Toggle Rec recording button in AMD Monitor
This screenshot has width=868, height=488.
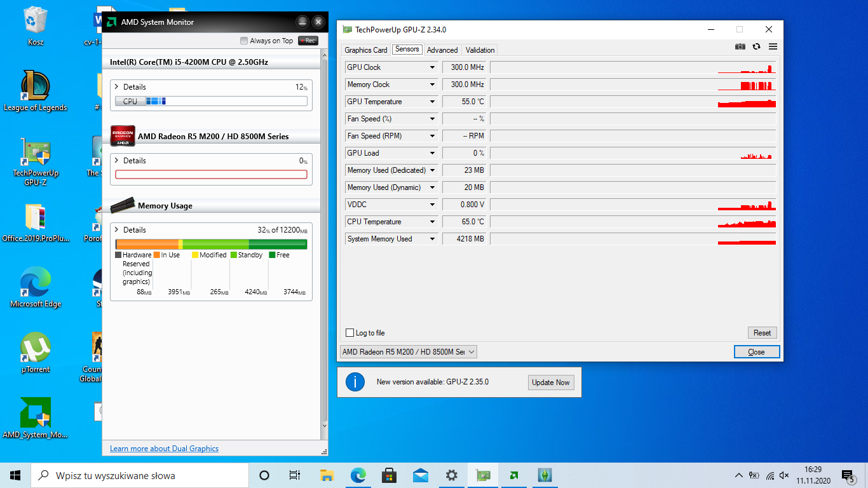[x=308, y=41]
